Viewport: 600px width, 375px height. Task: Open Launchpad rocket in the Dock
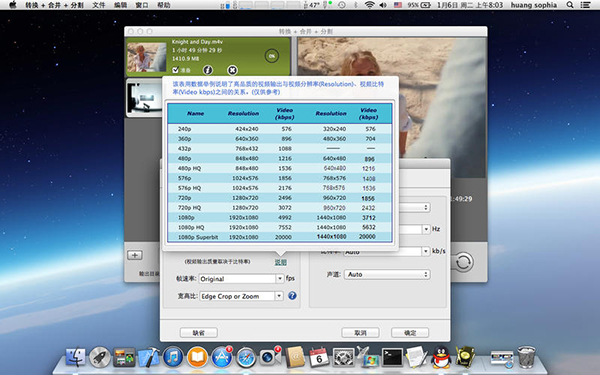[x=100, y=357]
